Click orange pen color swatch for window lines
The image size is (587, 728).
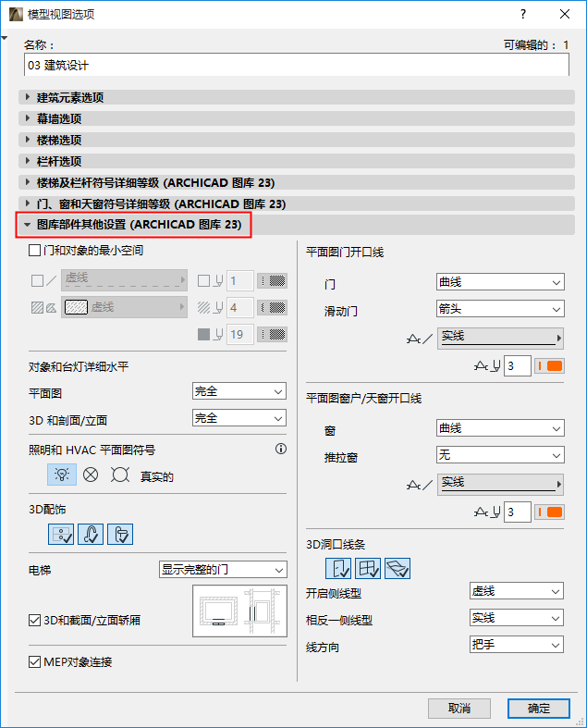click(x=550, y=512)
